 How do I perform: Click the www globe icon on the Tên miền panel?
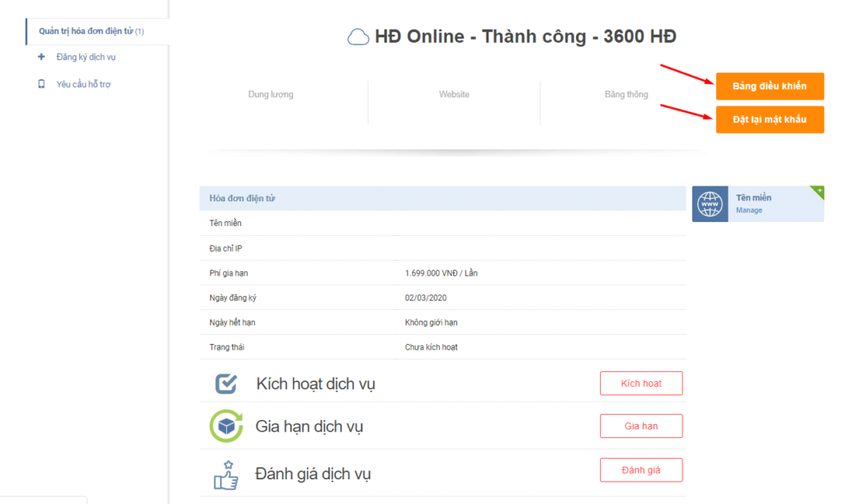click(x=710, y=203)
